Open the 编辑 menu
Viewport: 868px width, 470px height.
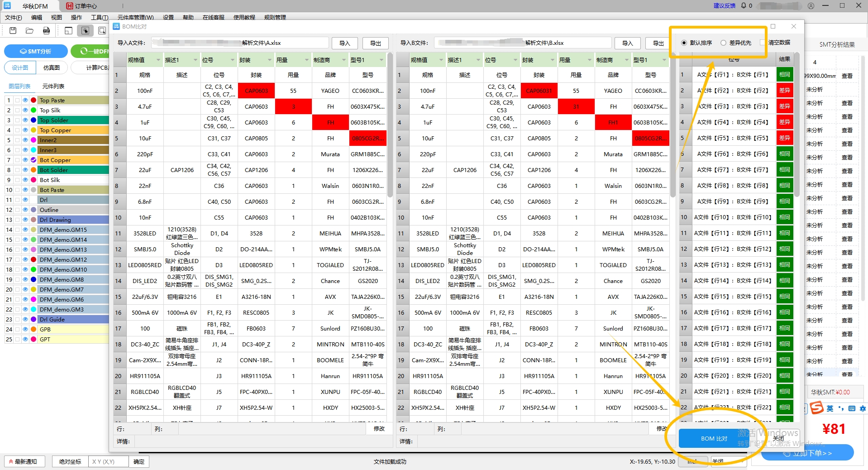[37, 17]
